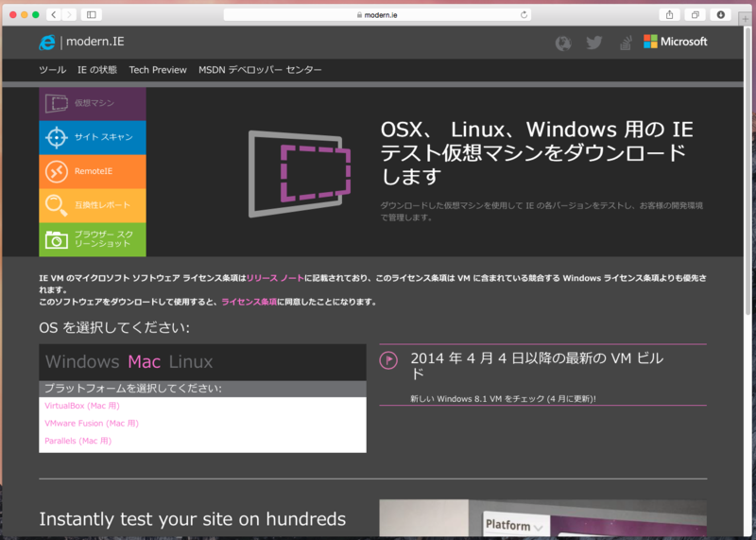Open the Platform dropdown in the preview image
Image resolution: width=756 pixels, height=540 pixels.
pos(514,525)
